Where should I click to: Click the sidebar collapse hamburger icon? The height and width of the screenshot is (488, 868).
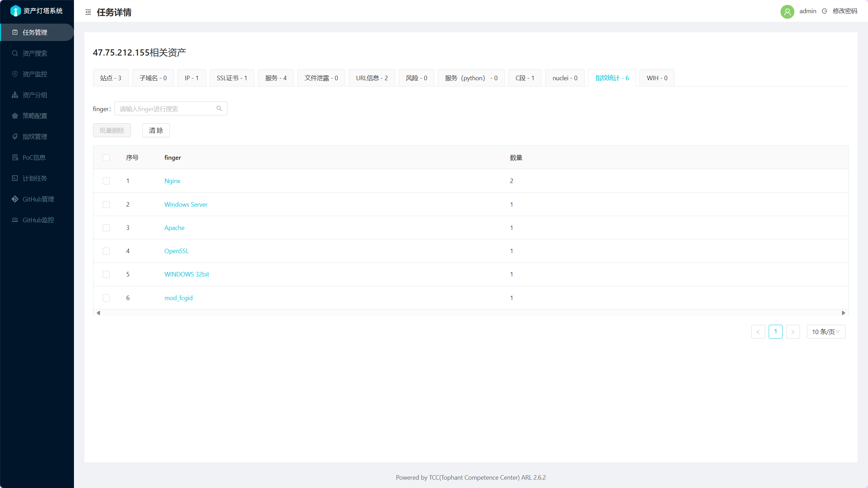pyautogui.click(x=88, y=12)
